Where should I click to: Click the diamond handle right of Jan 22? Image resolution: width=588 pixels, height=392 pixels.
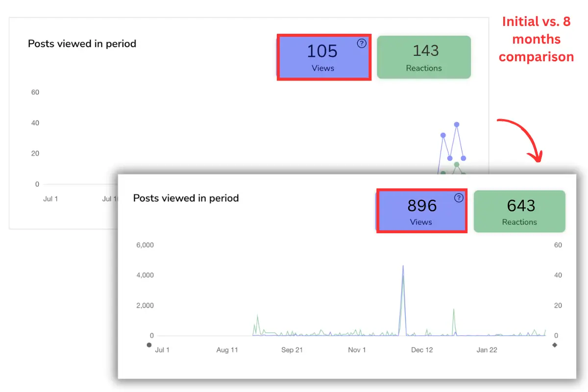tap(556, 345)
